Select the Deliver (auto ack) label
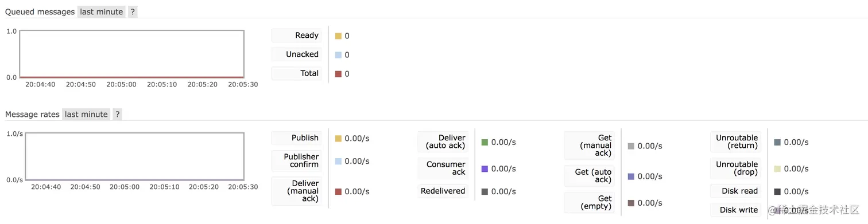Viewport: 868px width, 224px height. point(443,142)
